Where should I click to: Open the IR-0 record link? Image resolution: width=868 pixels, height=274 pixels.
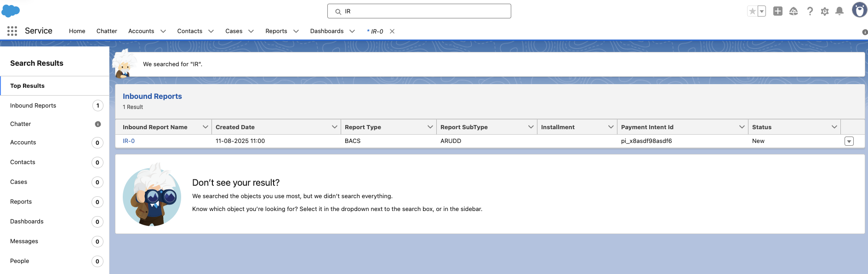click(x=129, y=141)
